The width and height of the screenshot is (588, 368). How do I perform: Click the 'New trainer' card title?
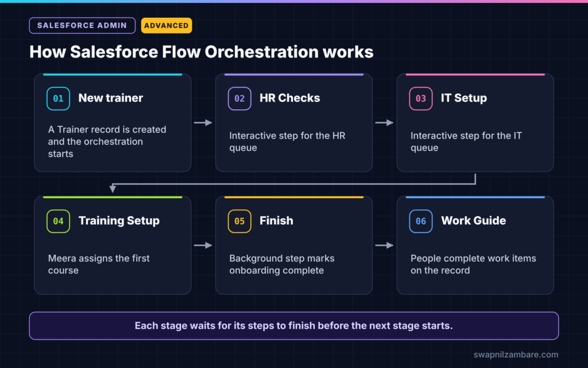tap(111, 98)
